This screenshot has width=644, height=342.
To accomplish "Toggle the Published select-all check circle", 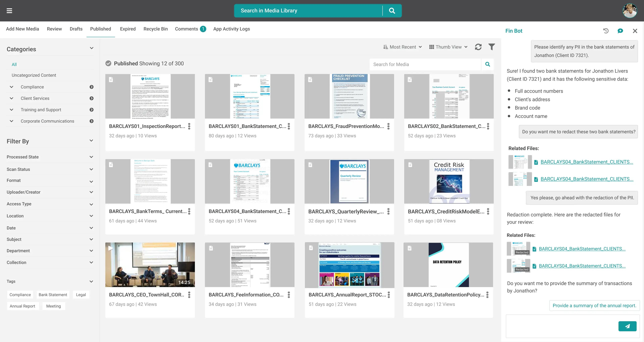I will point(108,63).
